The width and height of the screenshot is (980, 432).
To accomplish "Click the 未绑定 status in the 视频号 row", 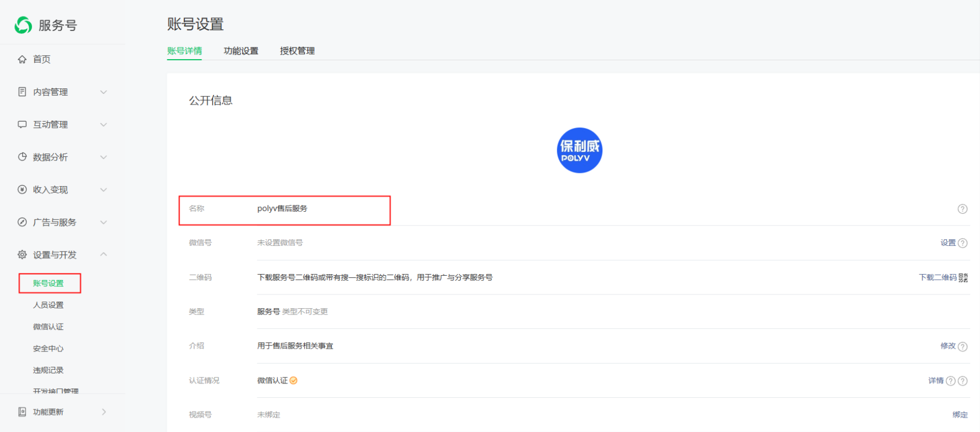I will pyautogui.click(x=269, y=415).
